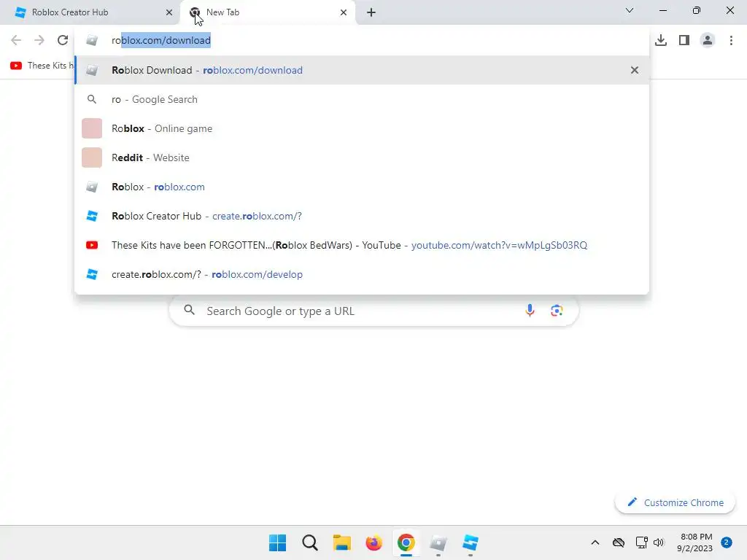Open Google Lens image search icon

[557, 311]
